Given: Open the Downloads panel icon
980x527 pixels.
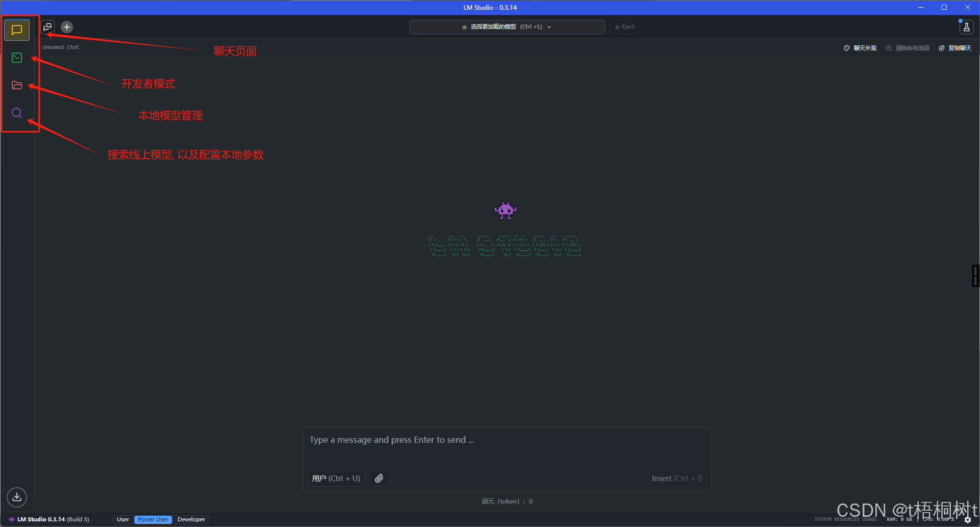Looking at the screenshot, I should coord(17,497).
